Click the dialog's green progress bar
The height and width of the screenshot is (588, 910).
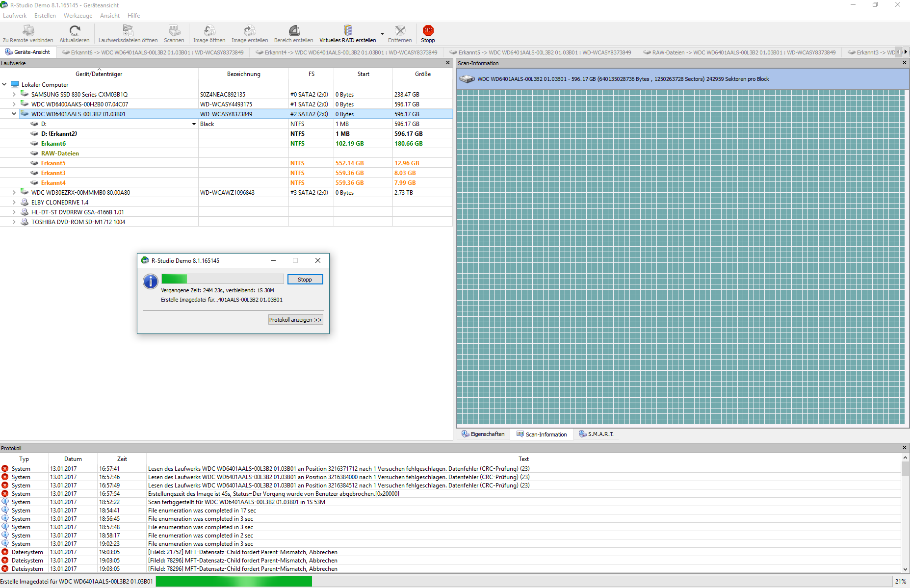click(x=223, y=279)
